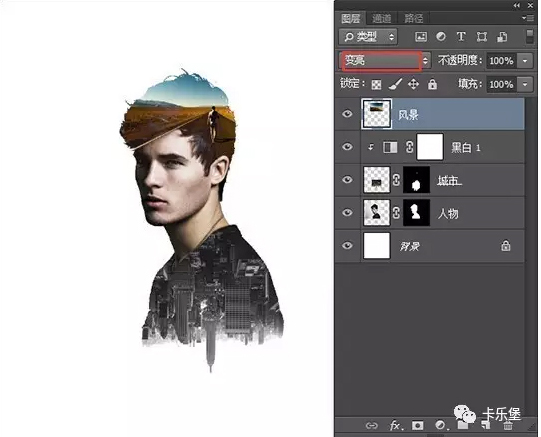Hide the 人物 layer visibility eye
The image size is (541, 437).
click(347, 212)
